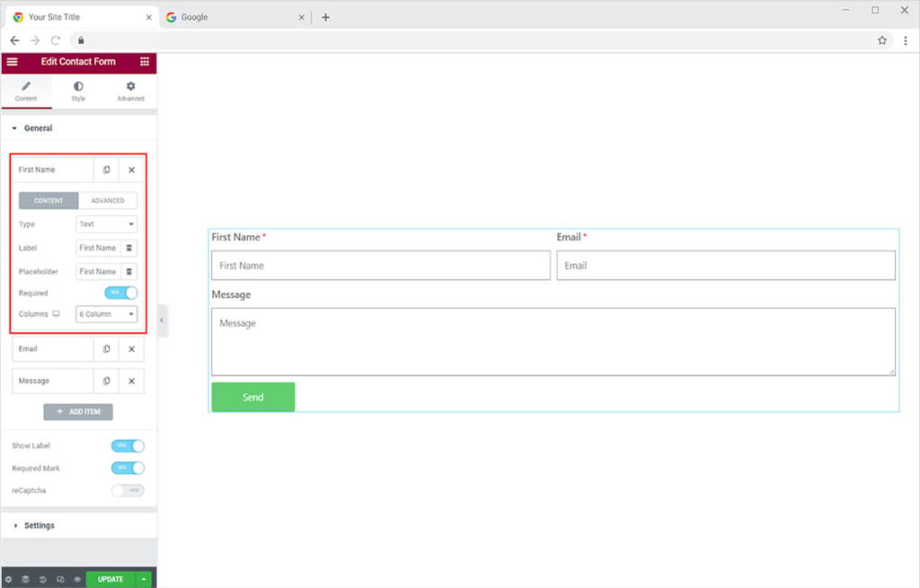This screenshot has height=588, width=920.
Task: Duplicate the First Name field item
Action: pyautogui.click(x=106, y=170)
